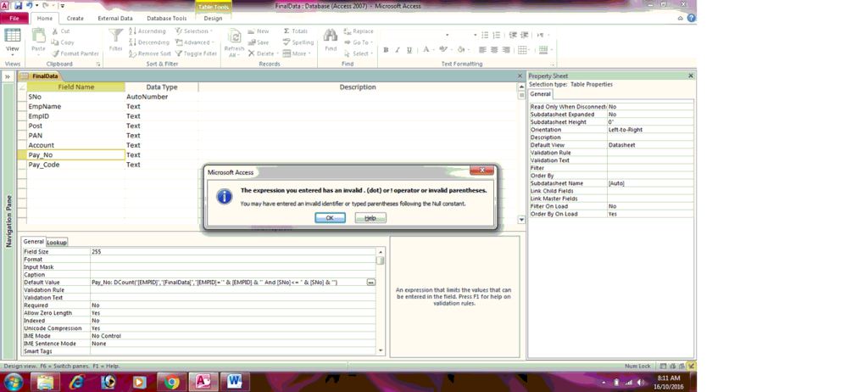868x392 pixels.
Task: Open the Access Help question mark icon
Action: click(692, 19)
